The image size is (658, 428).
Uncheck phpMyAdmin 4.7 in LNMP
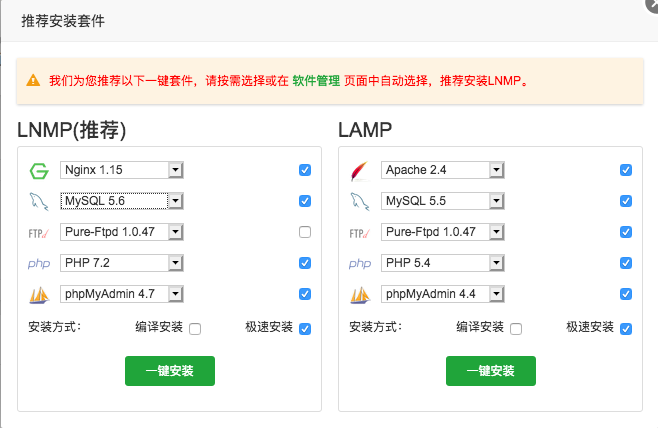[305, 294]
